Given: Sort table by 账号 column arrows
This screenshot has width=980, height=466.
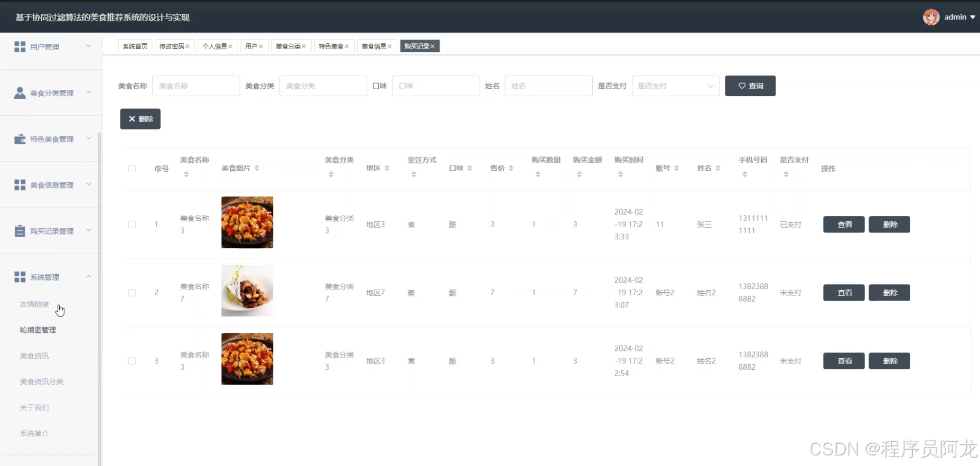Looking at the screenshot, I should [677, 168].
